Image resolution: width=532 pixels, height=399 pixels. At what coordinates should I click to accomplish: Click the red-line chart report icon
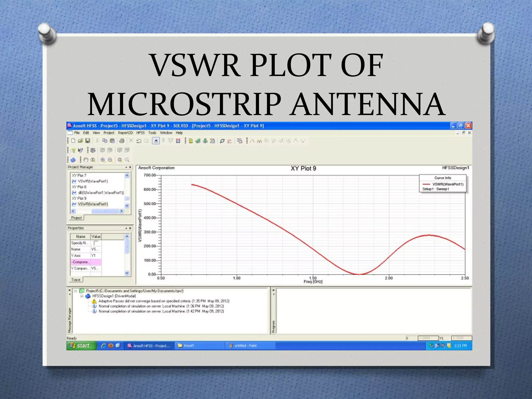click(x=230, y=141)
